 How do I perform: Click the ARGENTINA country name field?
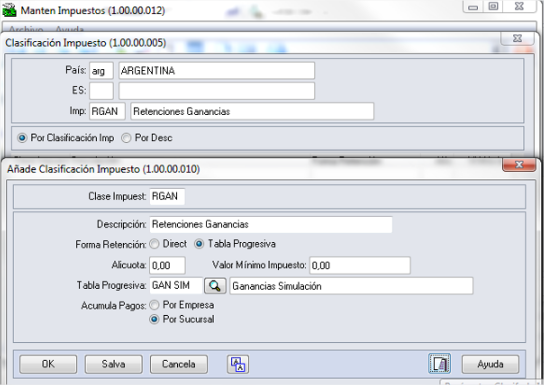click(x=217, y=71)
